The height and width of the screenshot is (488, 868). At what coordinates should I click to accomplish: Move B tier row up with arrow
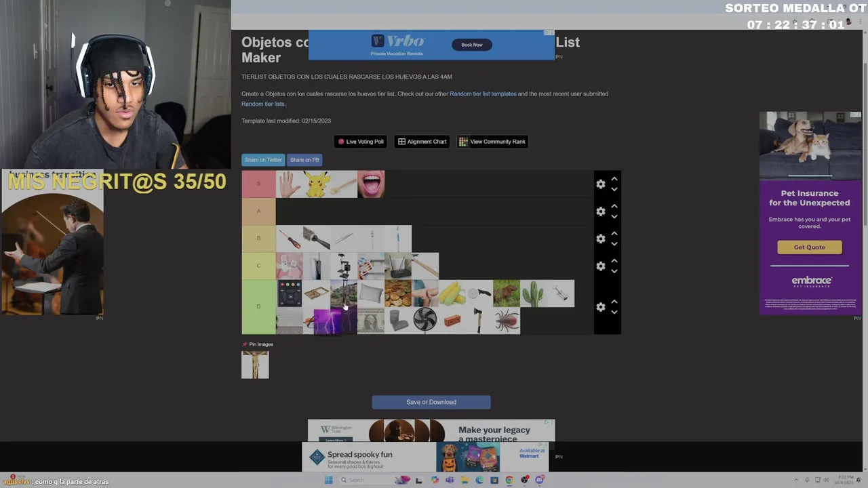[614, 234]
